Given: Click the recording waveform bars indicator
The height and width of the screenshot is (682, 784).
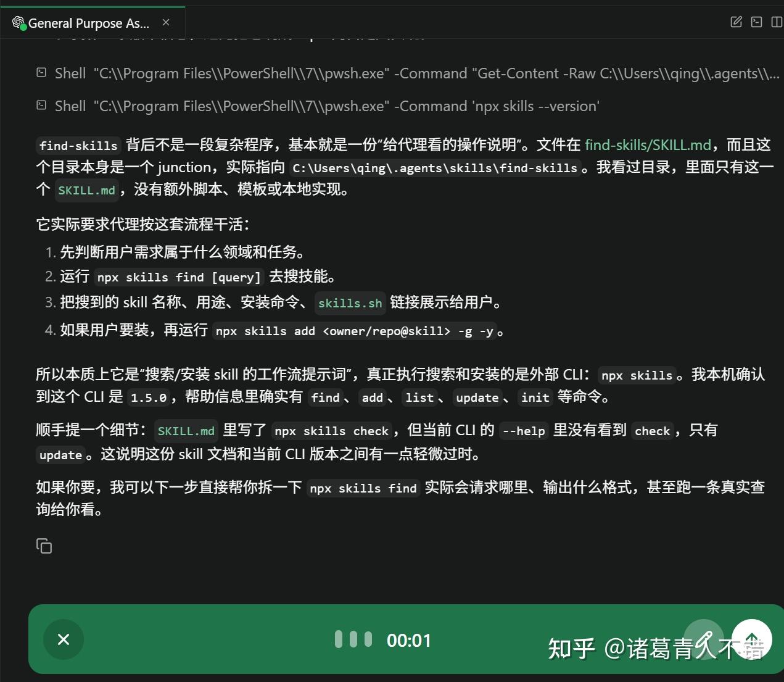Looking at the screenshot, I should [x=353, y=639].
